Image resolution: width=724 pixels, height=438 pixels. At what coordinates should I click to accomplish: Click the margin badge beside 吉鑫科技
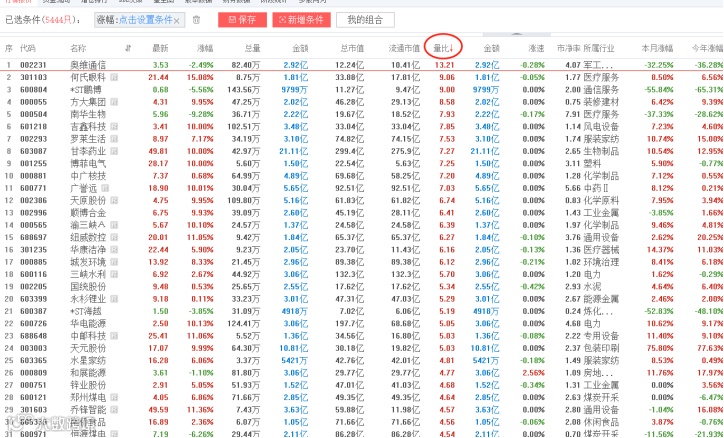tap(114, 126)
